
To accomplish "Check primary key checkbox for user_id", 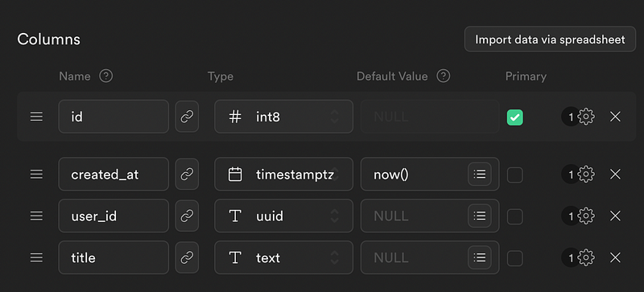I will click(514, 216).
